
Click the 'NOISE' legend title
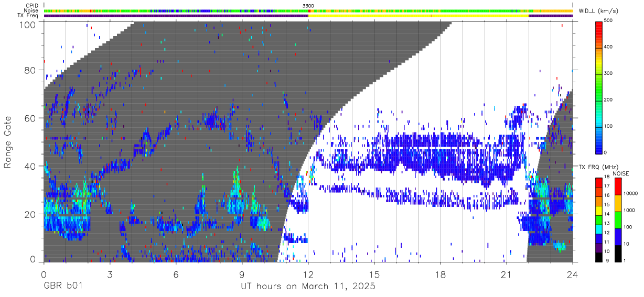point(621,173)
